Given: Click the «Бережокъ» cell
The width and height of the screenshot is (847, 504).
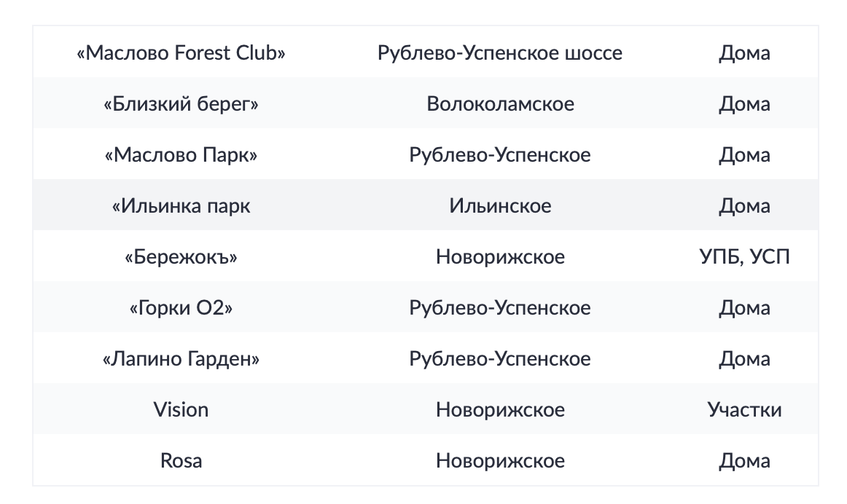Looking at the screenshot, I should tap(181, 257).
